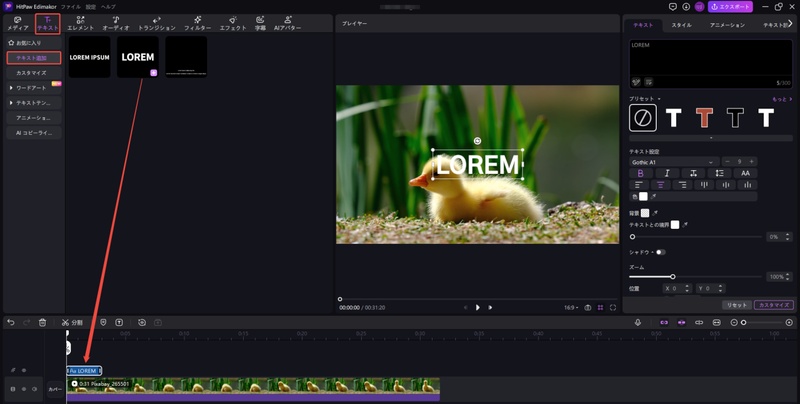Increase font size with the plus button
800x404 pixels.
tap(751, 162)
